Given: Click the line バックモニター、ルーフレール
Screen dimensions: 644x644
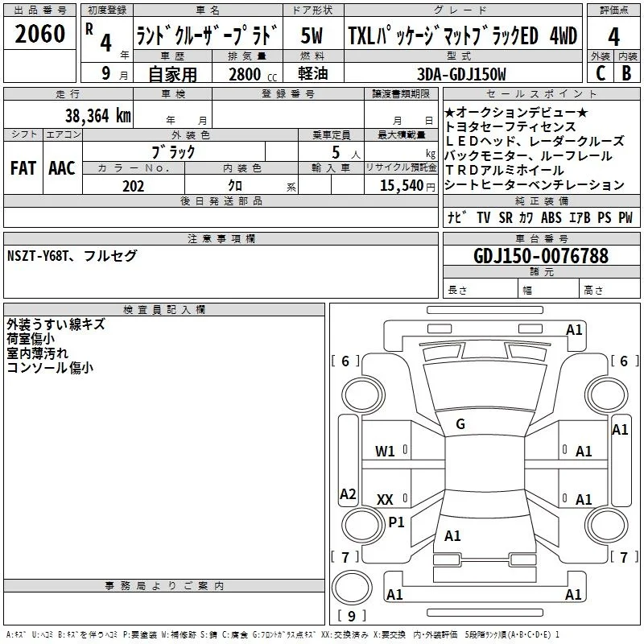Looking at the screenshot, I should [528, 156].
